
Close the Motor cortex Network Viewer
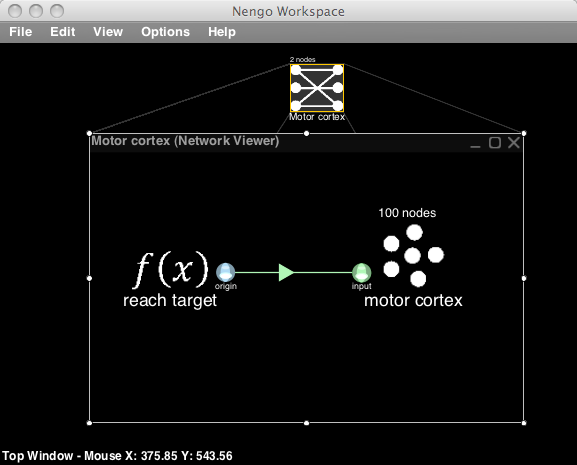514,143
